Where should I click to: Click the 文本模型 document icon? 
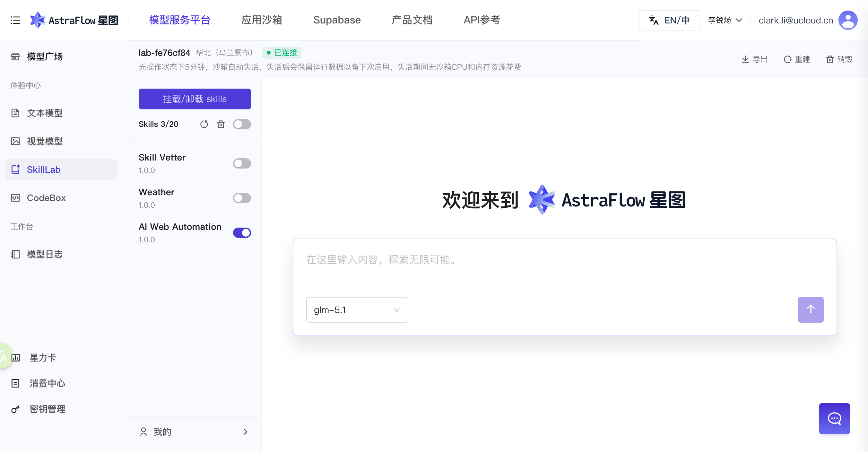[15, 113]
